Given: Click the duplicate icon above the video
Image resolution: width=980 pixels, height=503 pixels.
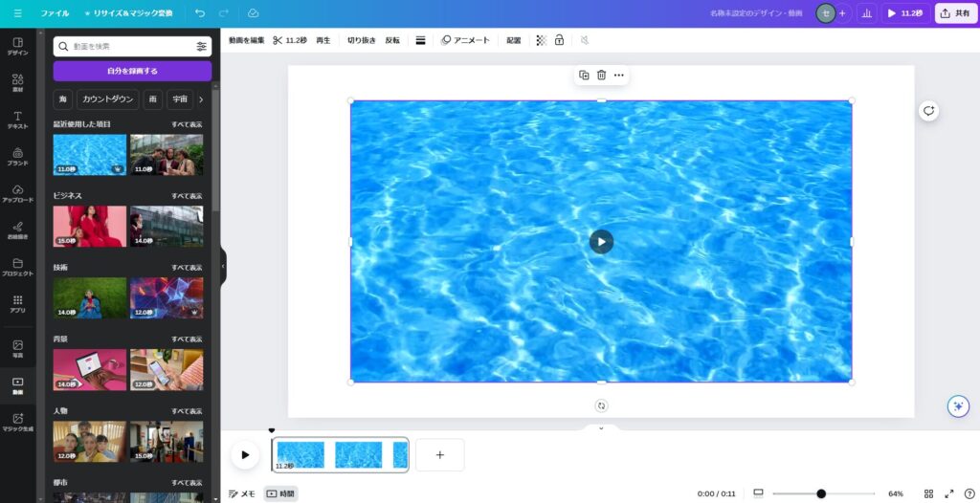Looking at the screenshot, I should coord(584,76).
